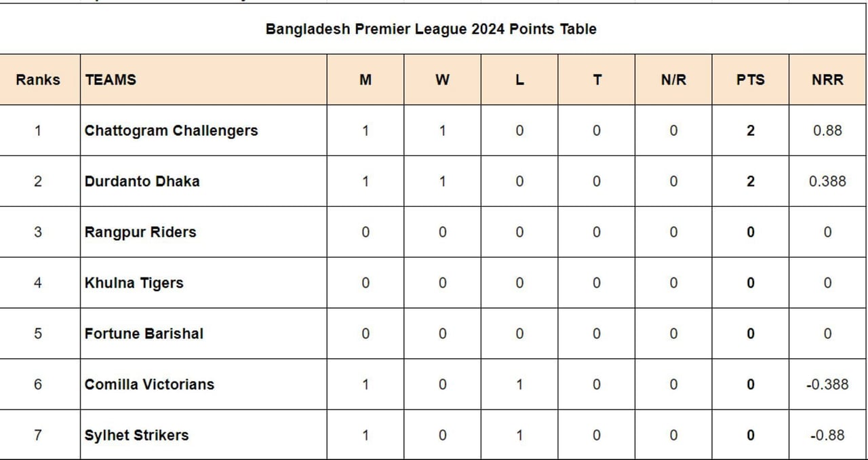
Task: Click the NRR column header
Action: [827, 80]
